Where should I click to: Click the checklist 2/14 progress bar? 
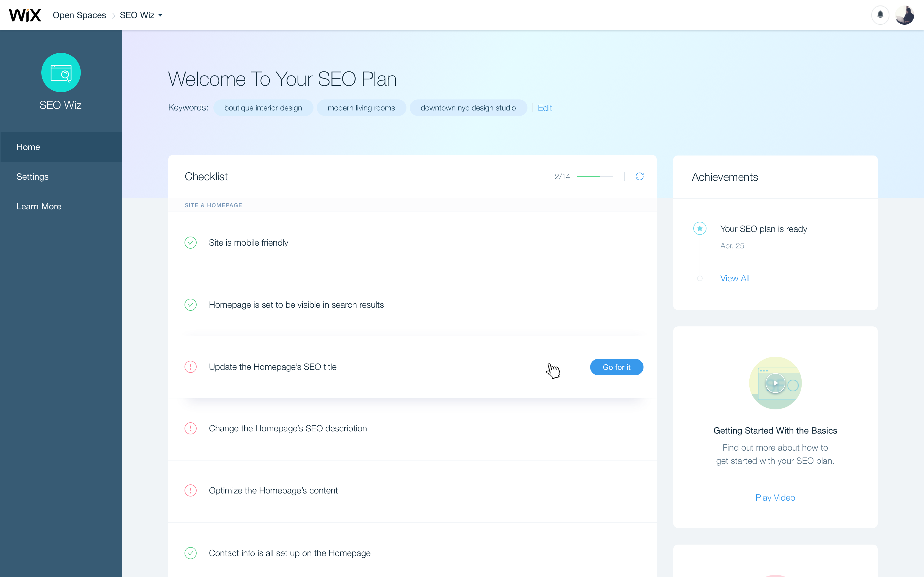click(x=595, y=176)
